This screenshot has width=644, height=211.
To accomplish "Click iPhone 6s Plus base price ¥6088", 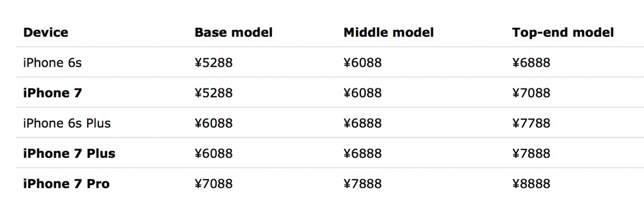I will coord(214,123).
